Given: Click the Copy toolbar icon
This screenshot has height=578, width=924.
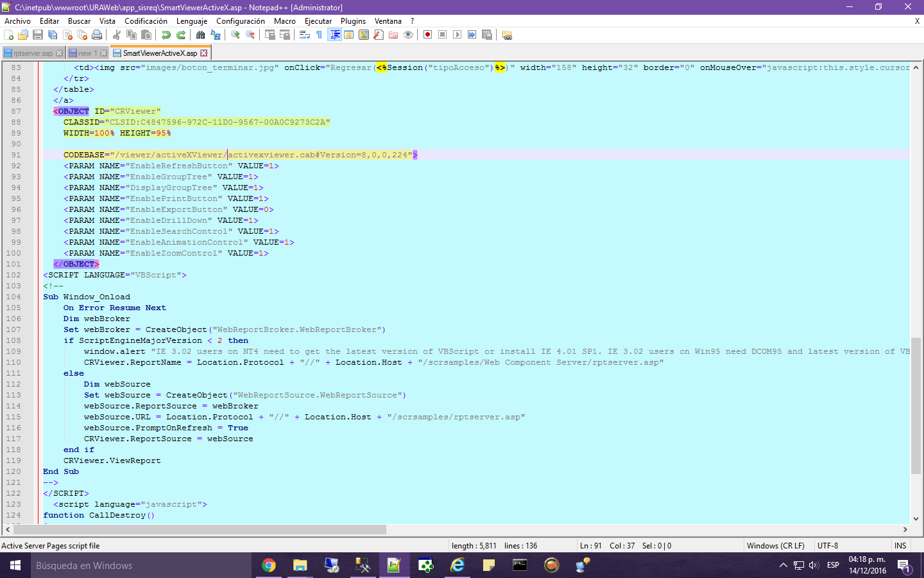Looking at the screenshot, I should [x=132, y=35].
